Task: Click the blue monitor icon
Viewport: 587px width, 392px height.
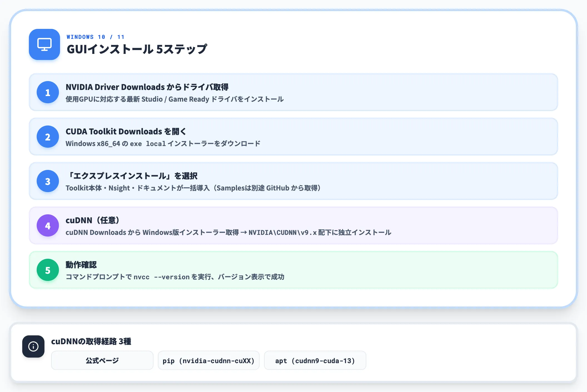Action: click(x=44, y=44)
